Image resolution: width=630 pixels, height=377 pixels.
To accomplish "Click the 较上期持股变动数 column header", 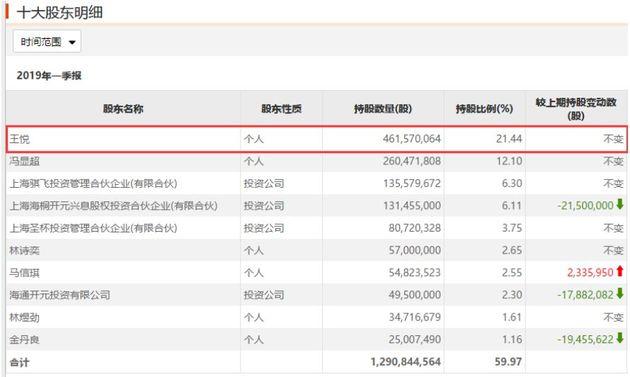I will 576,109.
